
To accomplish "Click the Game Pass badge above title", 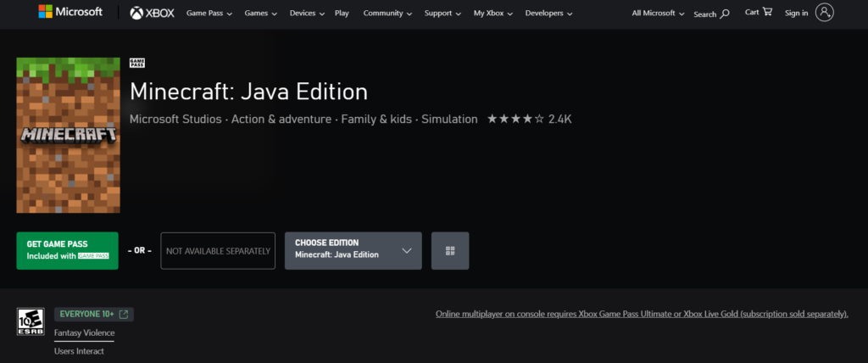I will coord(136,64).
